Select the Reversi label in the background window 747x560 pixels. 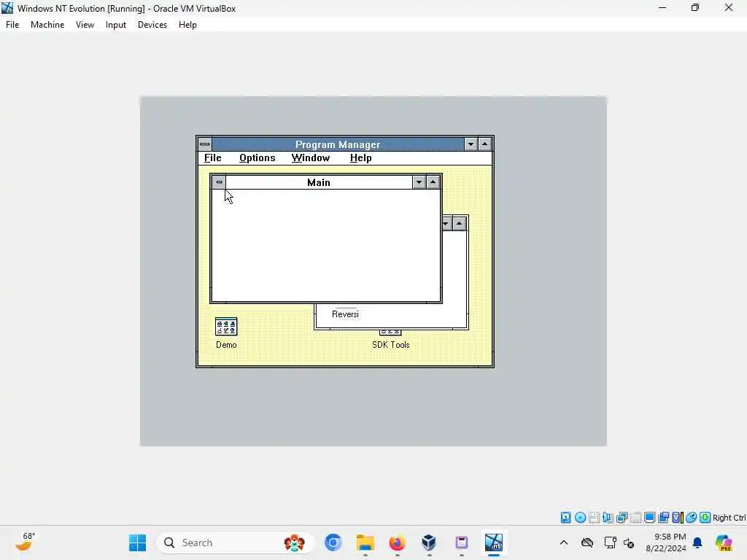(x=345, y=314)
